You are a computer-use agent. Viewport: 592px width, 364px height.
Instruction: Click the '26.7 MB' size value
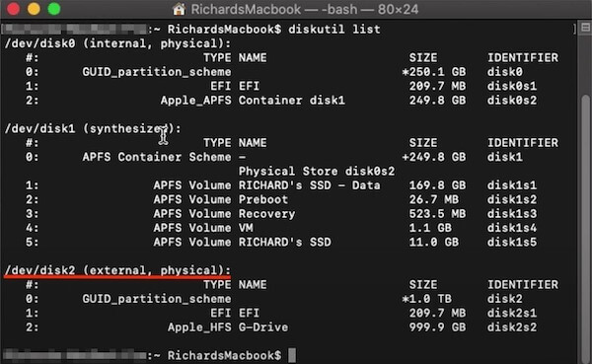(x=434, y=199)
